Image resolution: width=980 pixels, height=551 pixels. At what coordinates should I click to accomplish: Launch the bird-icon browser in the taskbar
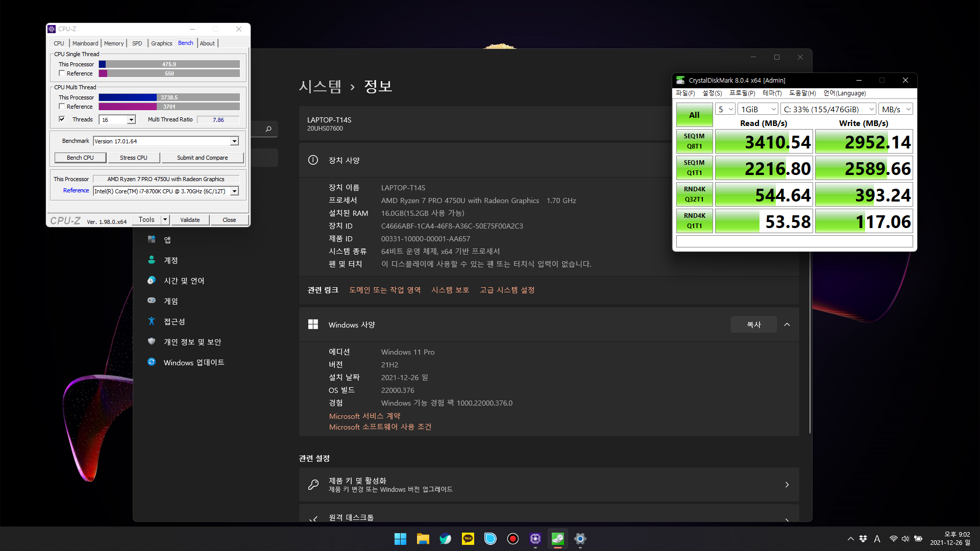(x=446, y=539)
